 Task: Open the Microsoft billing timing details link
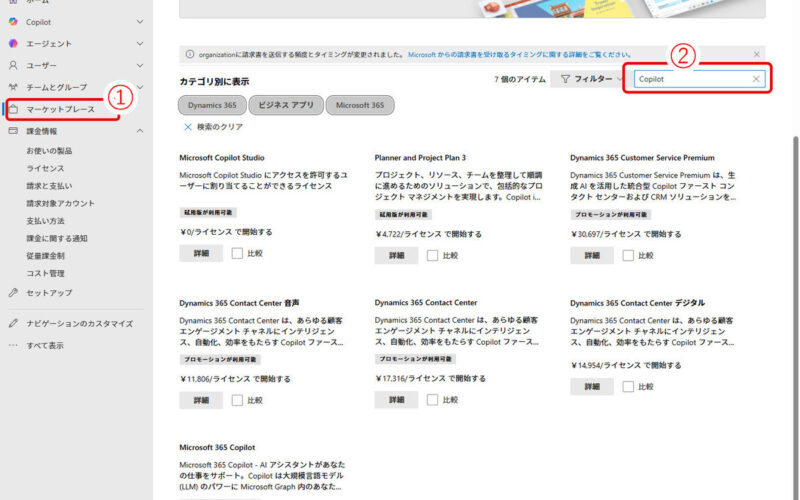click(x=519, y=54)
